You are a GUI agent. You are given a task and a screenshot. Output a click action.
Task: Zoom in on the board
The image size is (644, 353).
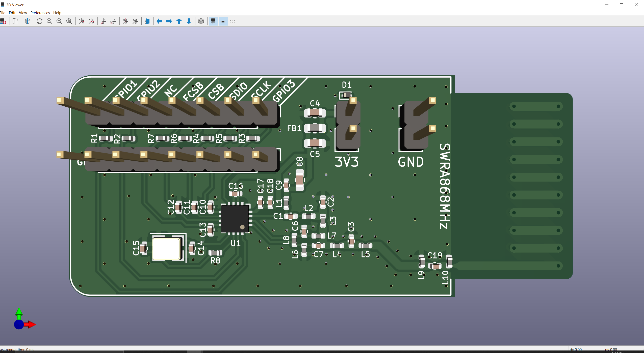point(49,21)
